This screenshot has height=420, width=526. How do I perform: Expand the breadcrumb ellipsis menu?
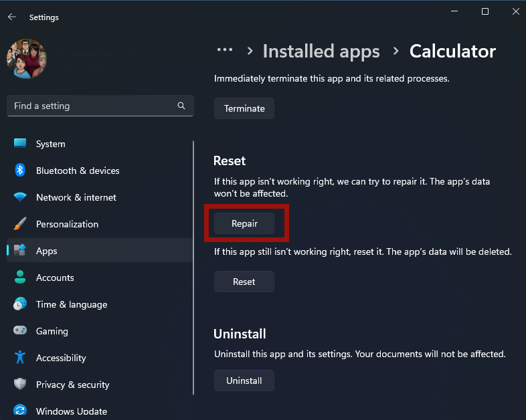pos(225,50)
